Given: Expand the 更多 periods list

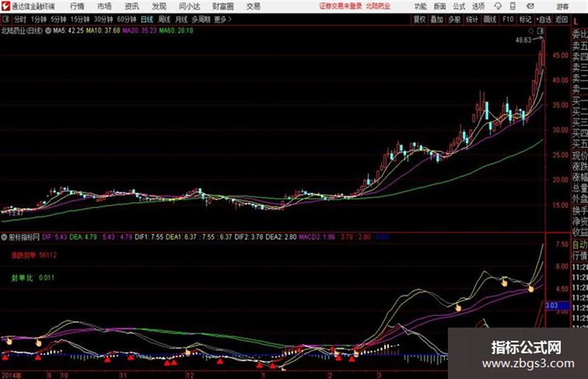Looking at the screenshot, I should [x=223, y=19].
